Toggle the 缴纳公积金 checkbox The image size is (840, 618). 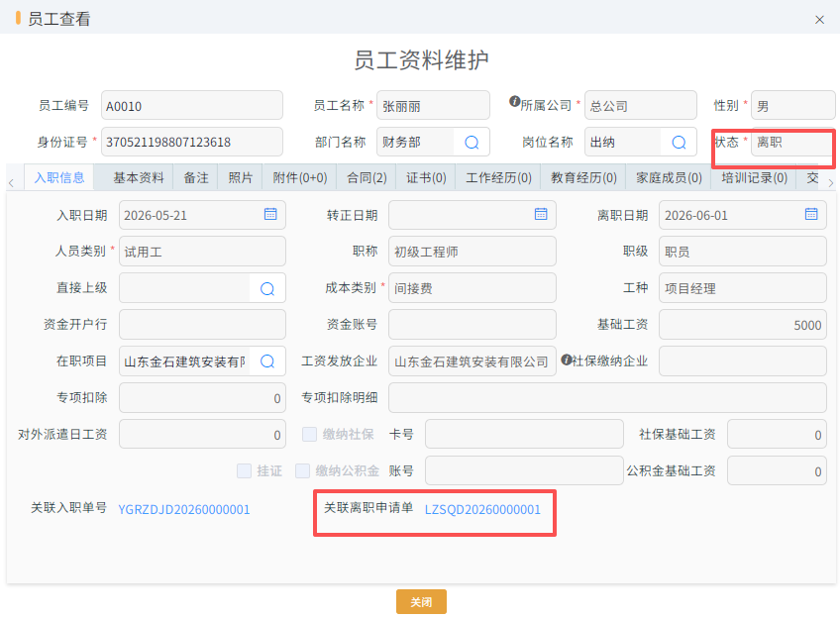tap(303, 470)
